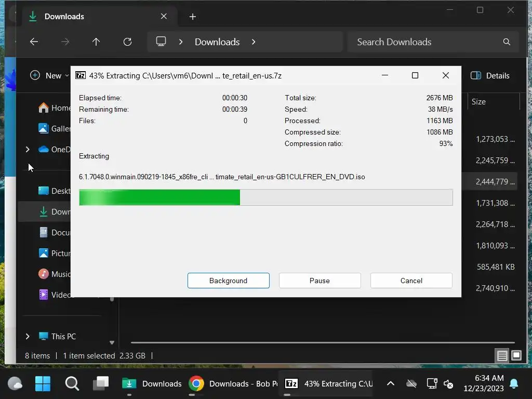Close the Downloads tab
The height and width of the screenshot is (399, 532).
[x=164, y=16]
